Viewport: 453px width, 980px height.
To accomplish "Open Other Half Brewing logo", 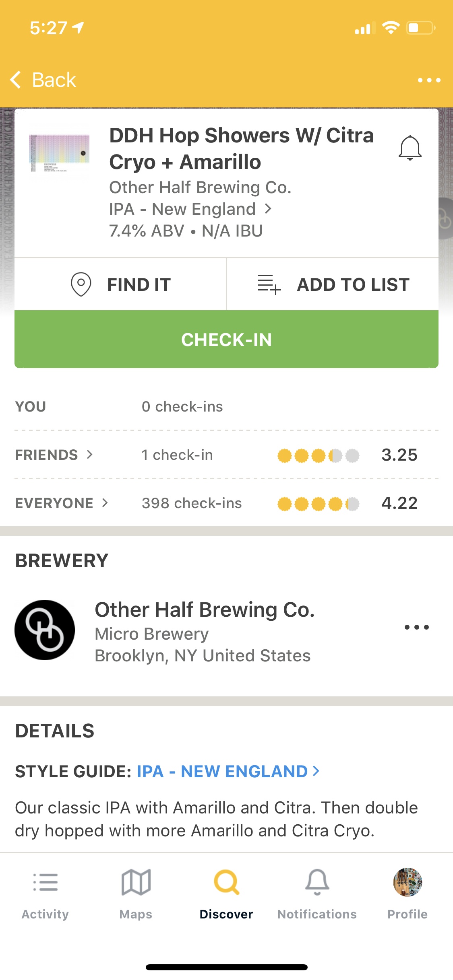I will 45,630.
